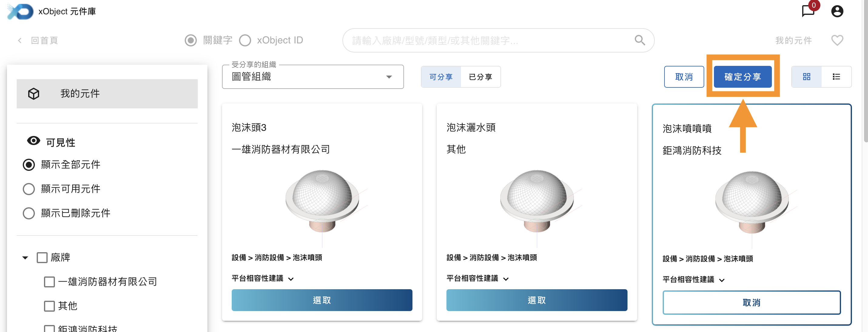
Task: Select 顯示可用元件 radio button
Action: coord(29,189)
